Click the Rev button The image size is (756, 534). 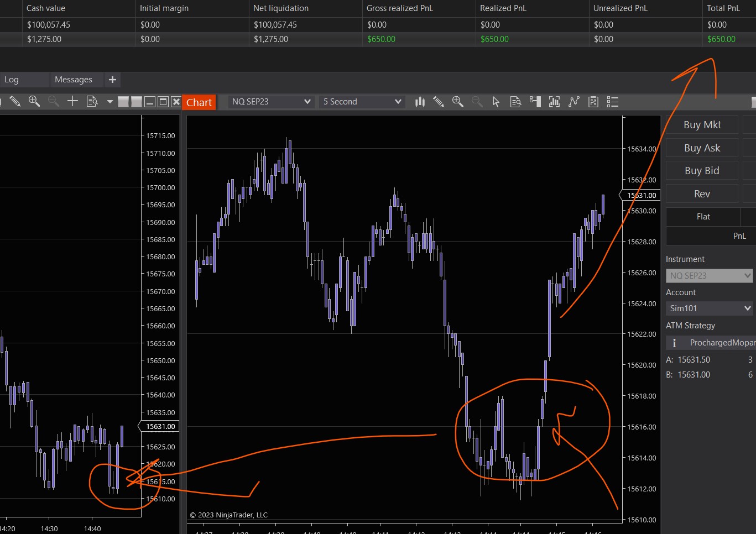tap(702, 194)
